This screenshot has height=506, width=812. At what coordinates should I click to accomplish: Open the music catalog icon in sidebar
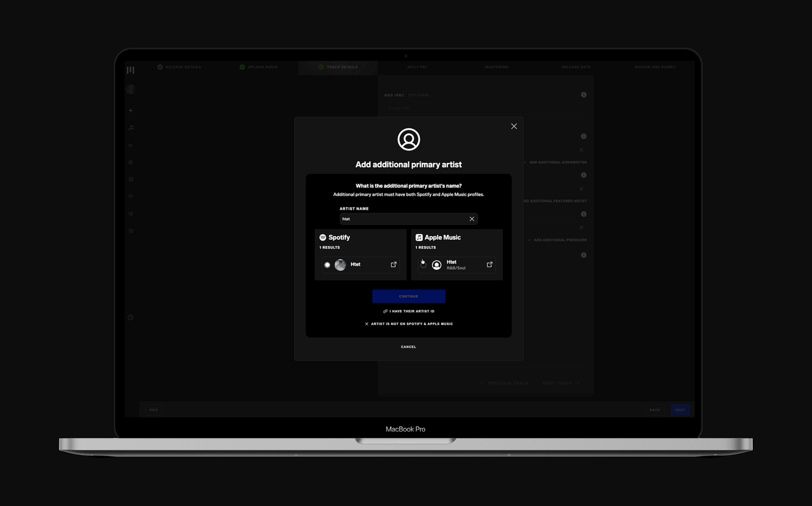131,128
